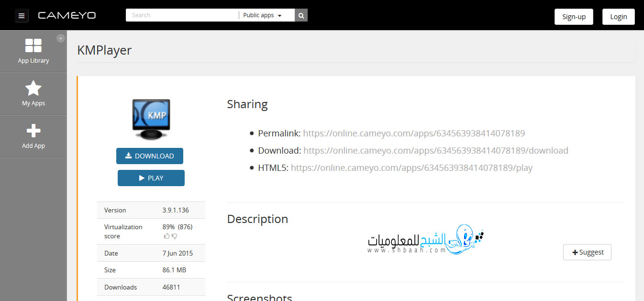Click the Cameyo logo
Screen dimensions: 644x301
[67, 15]
